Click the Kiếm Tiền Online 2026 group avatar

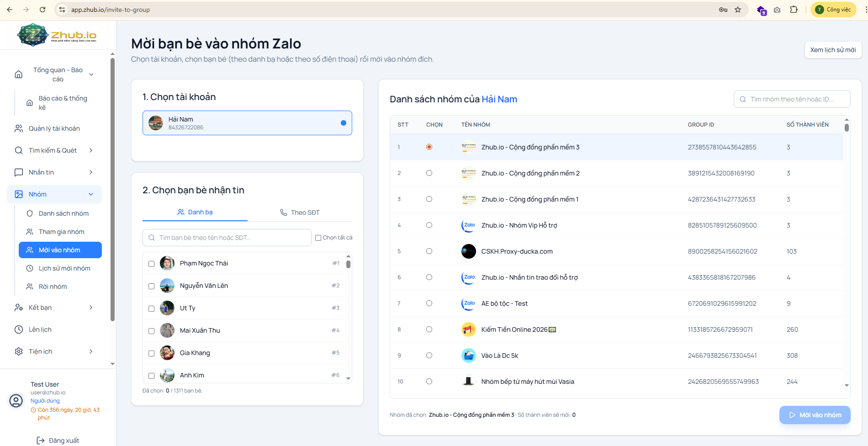click(468, 329)
